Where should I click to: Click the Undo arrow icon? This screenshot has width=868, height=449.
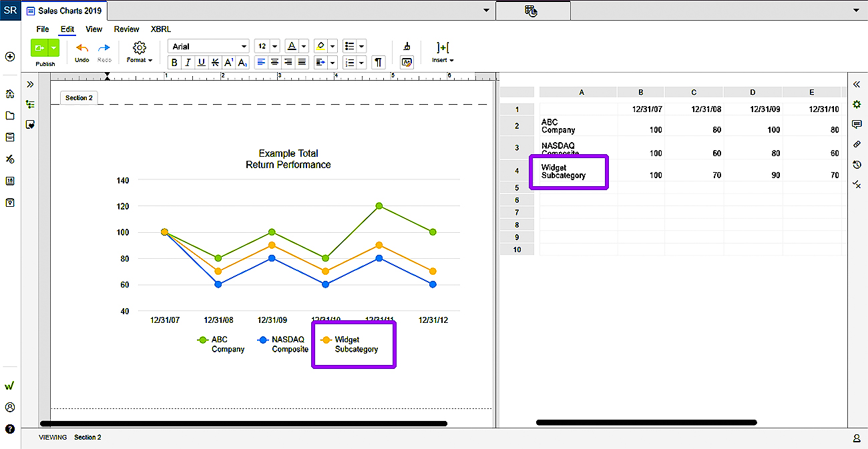[x=82, y=48]
